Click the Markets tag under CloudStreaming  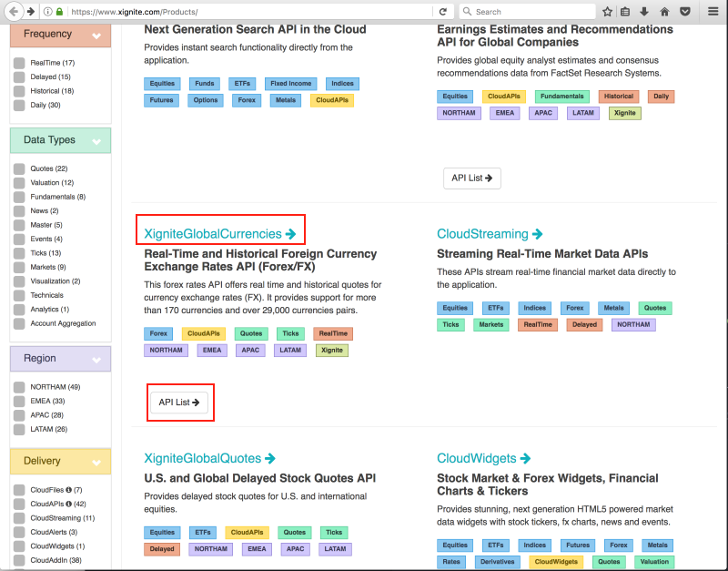[x=491, y=325]
